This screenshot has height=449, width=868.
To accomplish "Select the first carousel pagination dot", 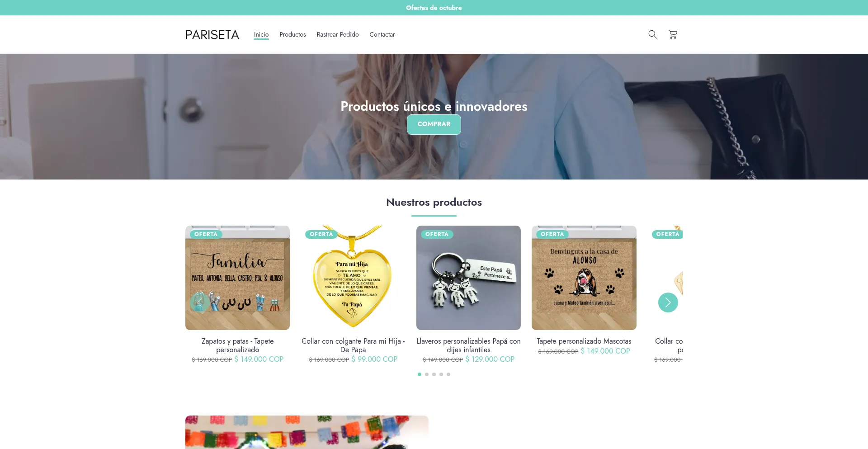I will coord(420,374).
